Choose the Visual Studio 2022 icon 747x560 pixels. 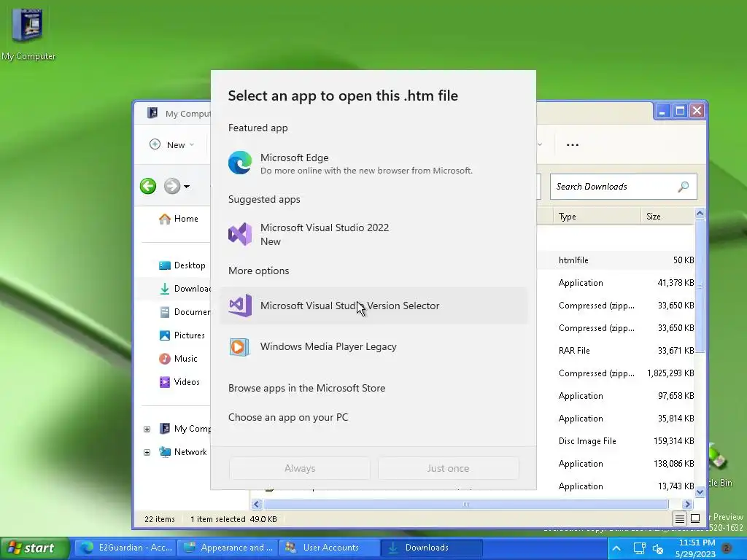pos(239,234)
